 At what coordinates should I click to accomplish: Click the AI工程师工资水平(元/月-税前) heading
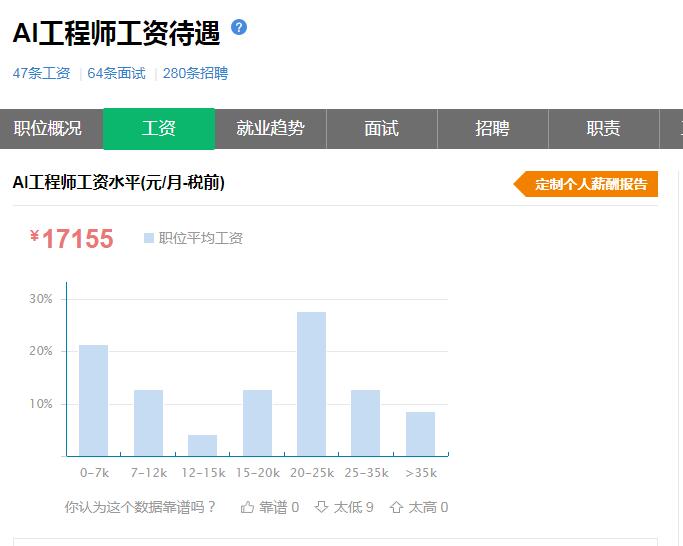click(x=118, y=183)
